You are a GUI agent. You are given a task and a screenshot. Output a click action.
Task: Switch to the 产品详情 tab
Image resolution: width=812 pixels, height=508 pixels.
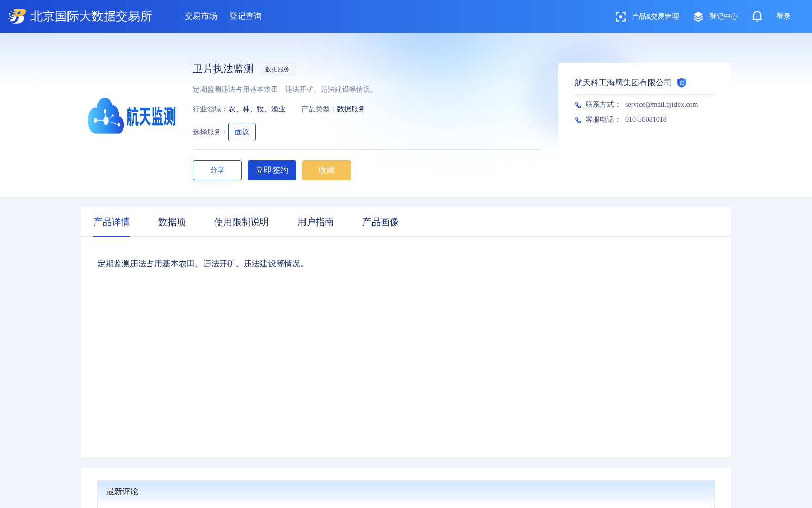pos(112,222)
